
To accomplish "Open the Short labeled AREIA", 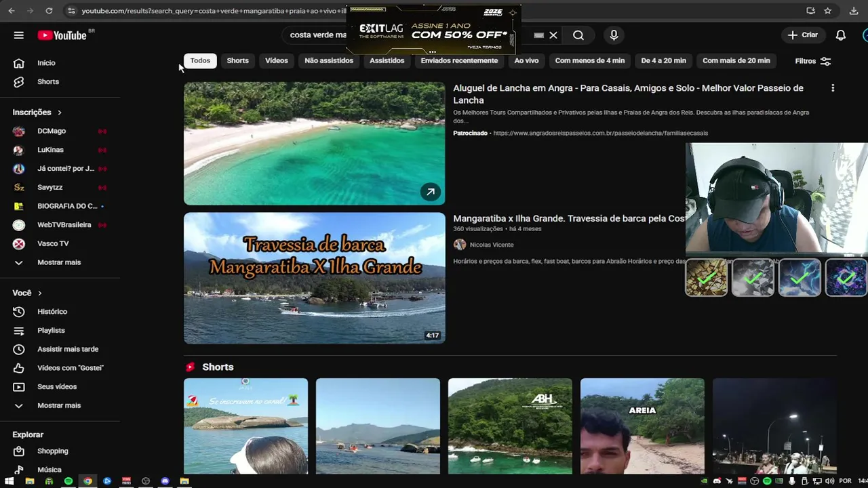I will [642, 426].
